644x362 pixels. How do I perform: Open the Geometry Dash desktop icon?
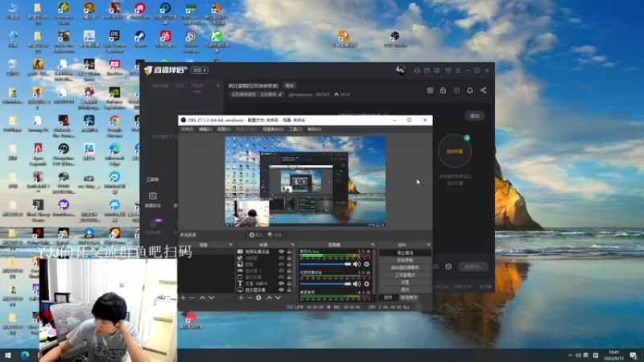[x=64, y=13]
